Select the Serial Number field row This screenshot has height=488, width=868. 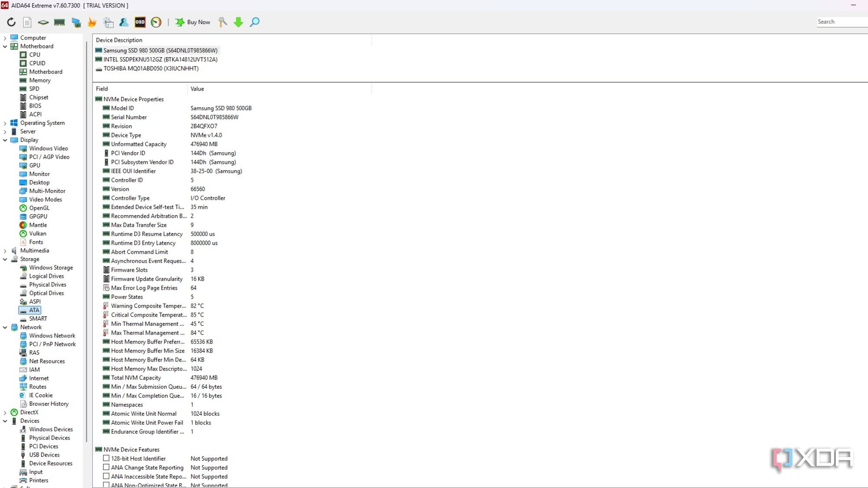tap(171, 117)
